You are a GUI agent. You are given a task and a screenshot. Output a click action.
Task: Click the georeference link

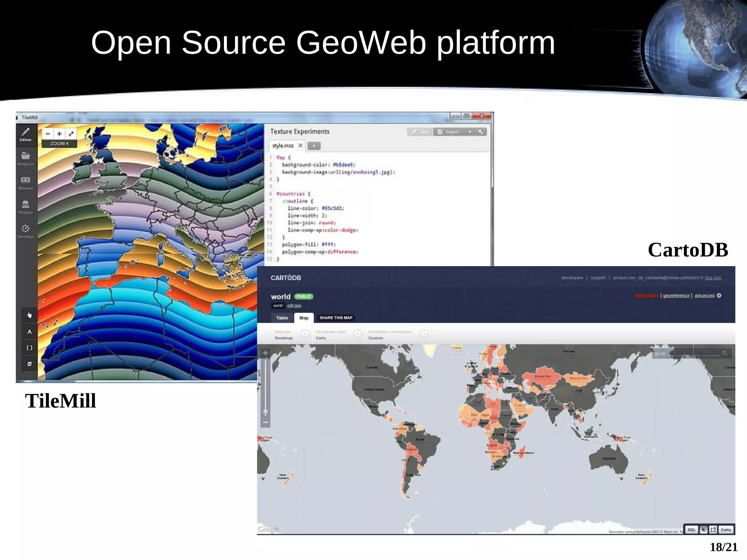(x=676, y=296)
